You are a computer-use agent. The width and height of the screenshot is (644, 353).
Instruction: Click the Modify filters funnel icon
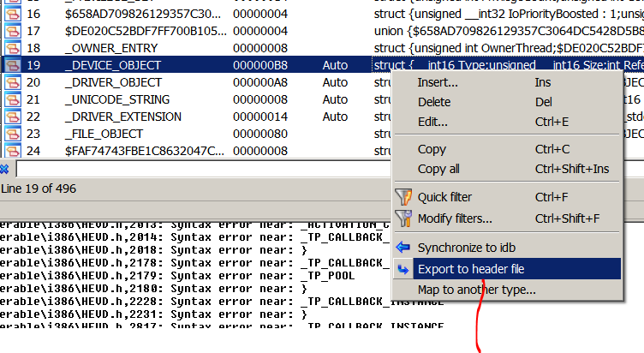402,218
